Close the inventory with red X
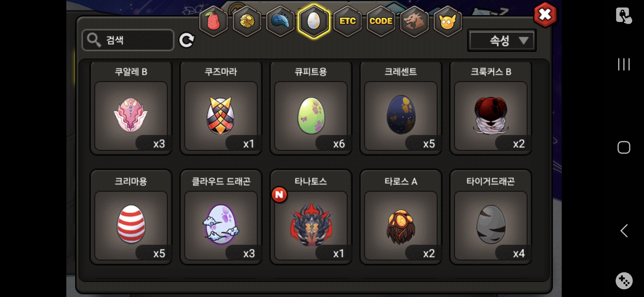This screenshot has width=644, height=297. click(x=545, y=15)
